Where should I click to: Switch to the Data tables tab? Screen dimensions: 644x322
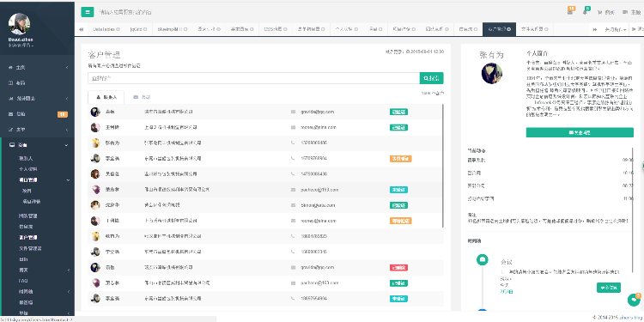106,29
